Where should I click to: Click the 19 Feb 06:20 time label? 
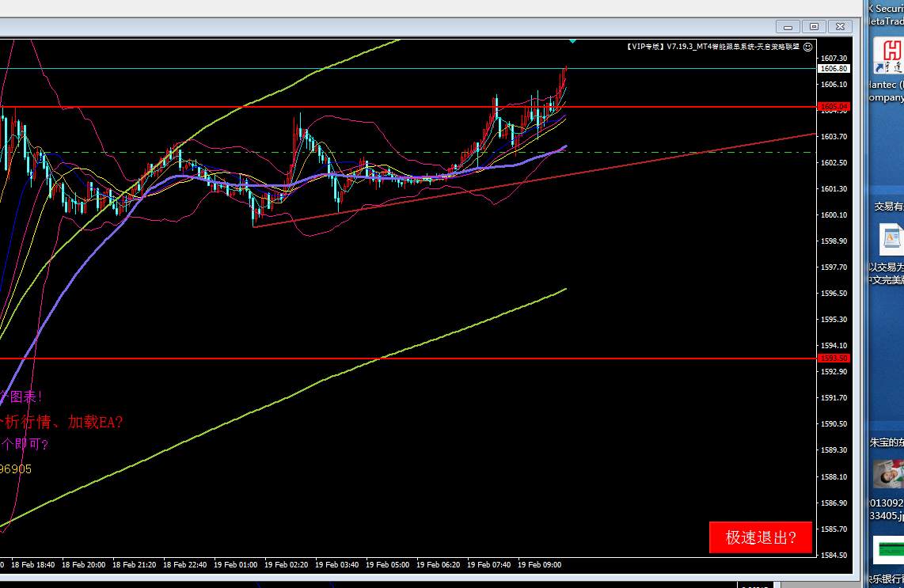(439, 565)
